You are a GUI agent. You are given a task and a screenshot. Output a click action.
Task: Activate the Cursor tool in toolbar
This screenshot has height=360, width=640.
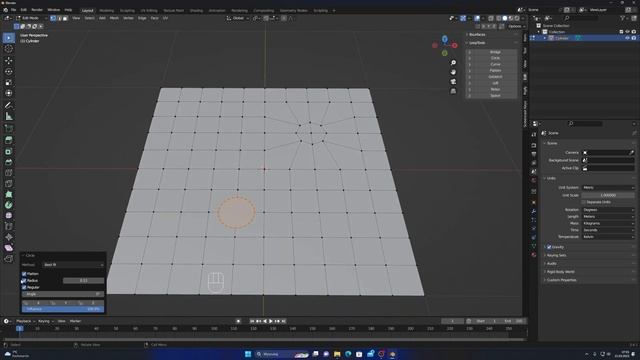coord(9,49)
